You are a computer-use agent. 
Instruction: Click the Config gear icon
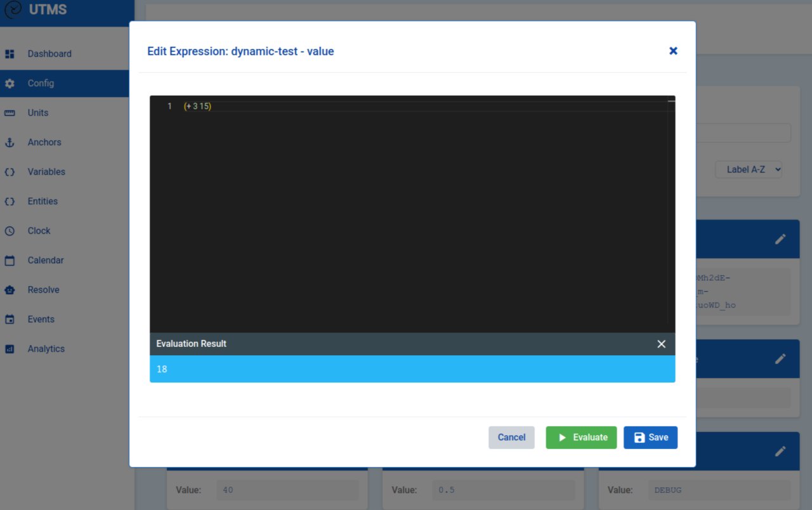pyautogui.click(x=10, y=84)
